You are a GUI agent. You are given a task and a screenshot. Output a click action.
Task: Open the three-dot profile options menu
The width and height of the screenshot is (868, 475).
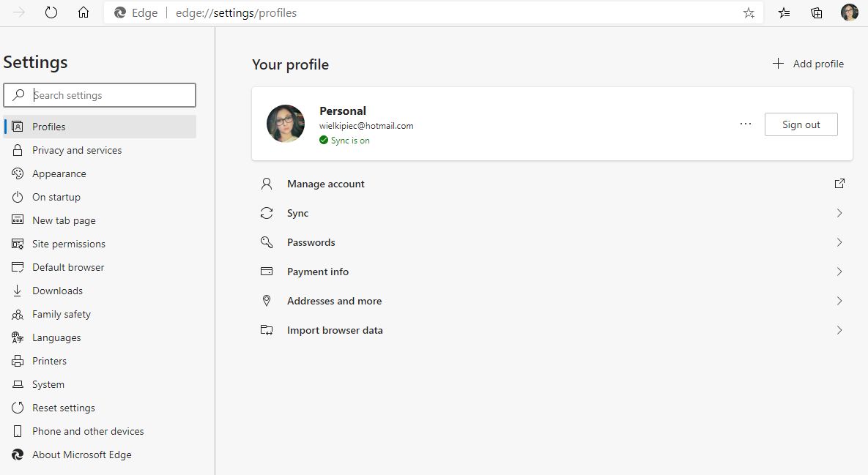point(746,124)
